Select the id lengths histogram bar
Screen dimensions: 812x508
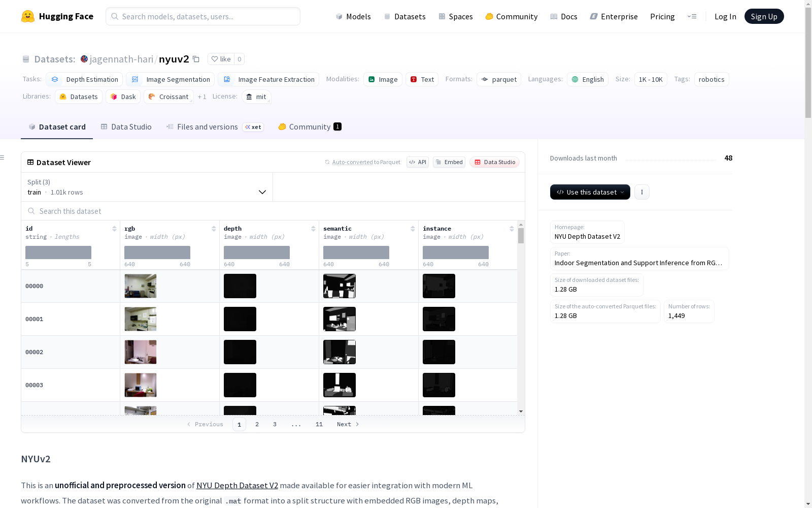tap(58, 252)
